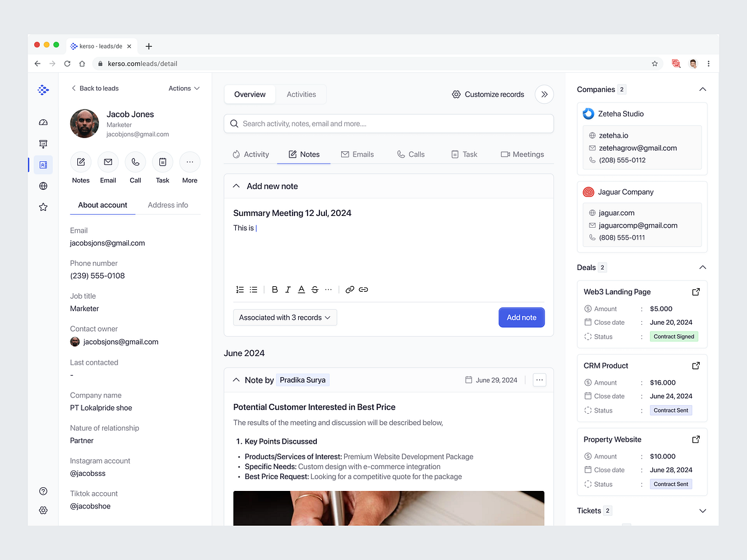Collapse the Companies panel
The height and width of the screenshot is (560, 747).
coord(702,89)
